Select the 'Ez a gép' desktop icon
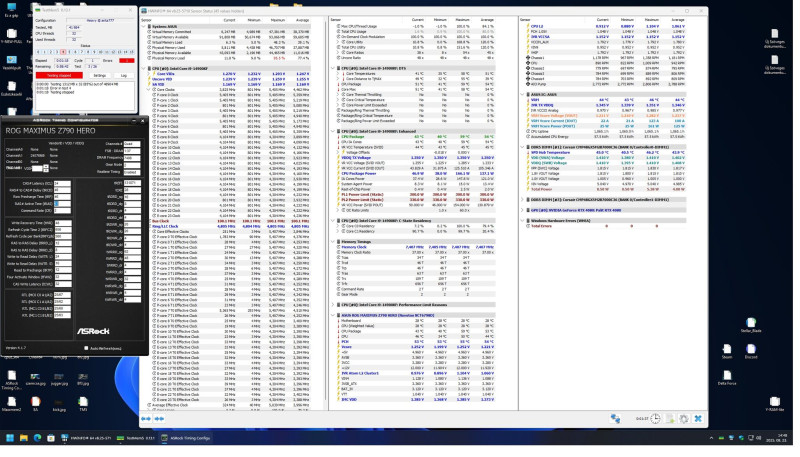Viewport: 800px width, 457px height. 11,10
